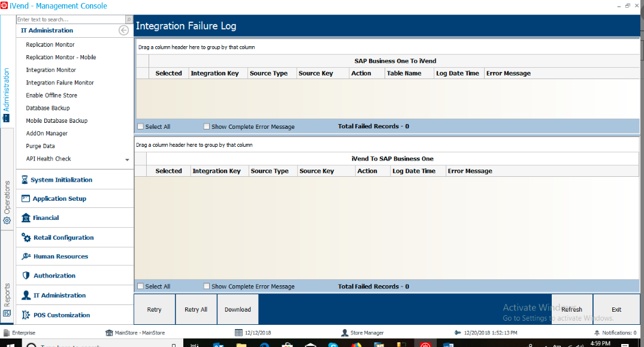This screenshot has height=347, width=644.
Task: Click the iVend logo in title bar
Action: coord(4,6)
